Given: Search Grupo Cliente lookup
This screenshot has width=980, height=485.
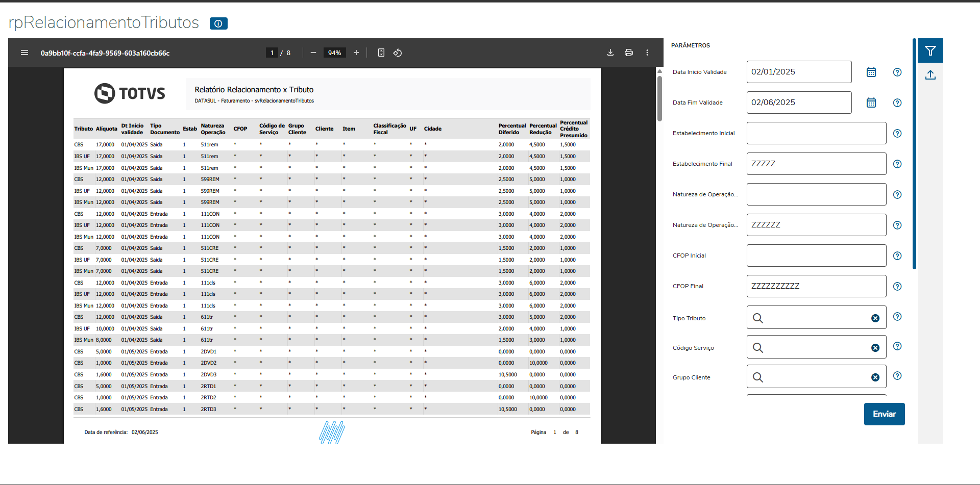Looking at the screenshot, I should pyautogui.click(x=758, y=377).
